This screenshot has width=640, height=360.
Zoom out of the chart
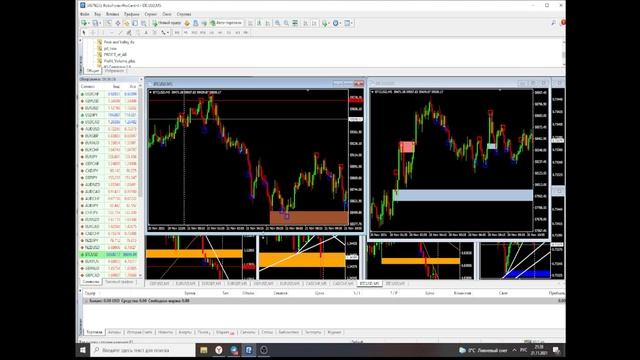click(x=286, y=23)
